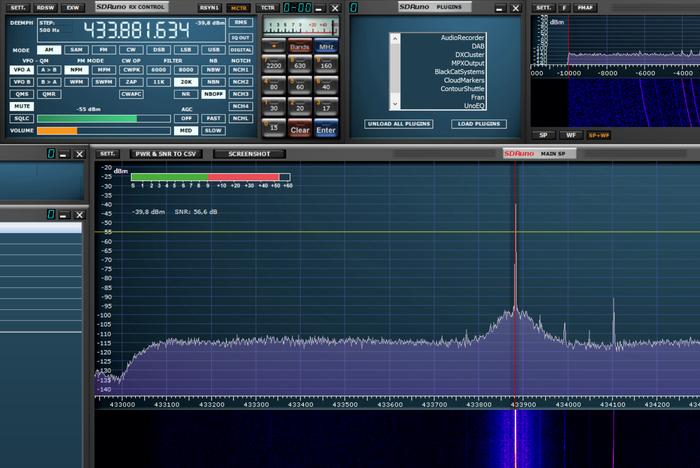
Task: Click the red Clear keypad key
Action: 300,129
